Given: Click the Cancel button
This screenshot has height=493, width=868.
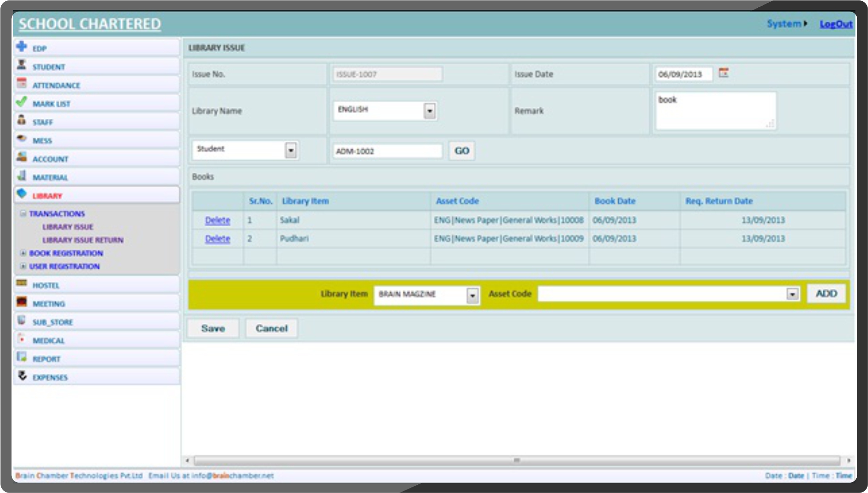Looking at the screenshot, I should coord(271,329).
